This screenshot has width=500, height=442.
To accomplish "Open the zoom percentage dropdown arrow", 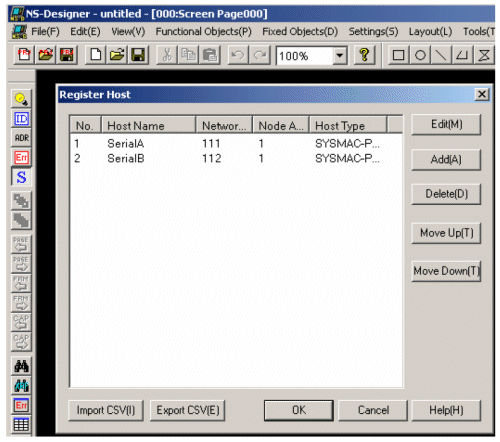I will pyautogui.click(x=340, y=55).
